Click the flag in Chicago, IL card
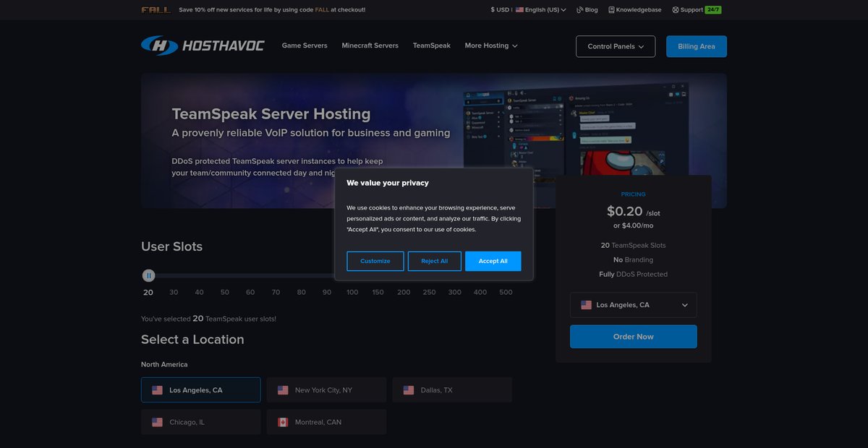This screenshot has height=448, width=868. [x=157, y=422]
